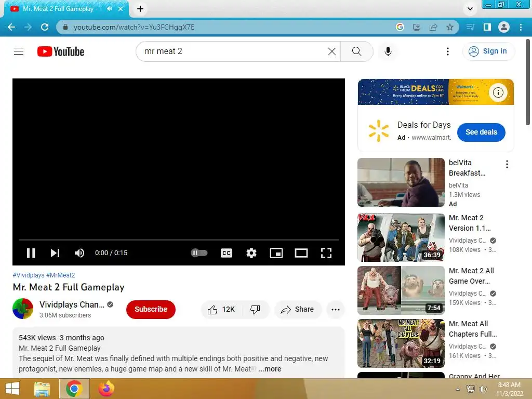Open Vividplays channel avatar
Screen dimensions: 532x399
coord(23,309)
